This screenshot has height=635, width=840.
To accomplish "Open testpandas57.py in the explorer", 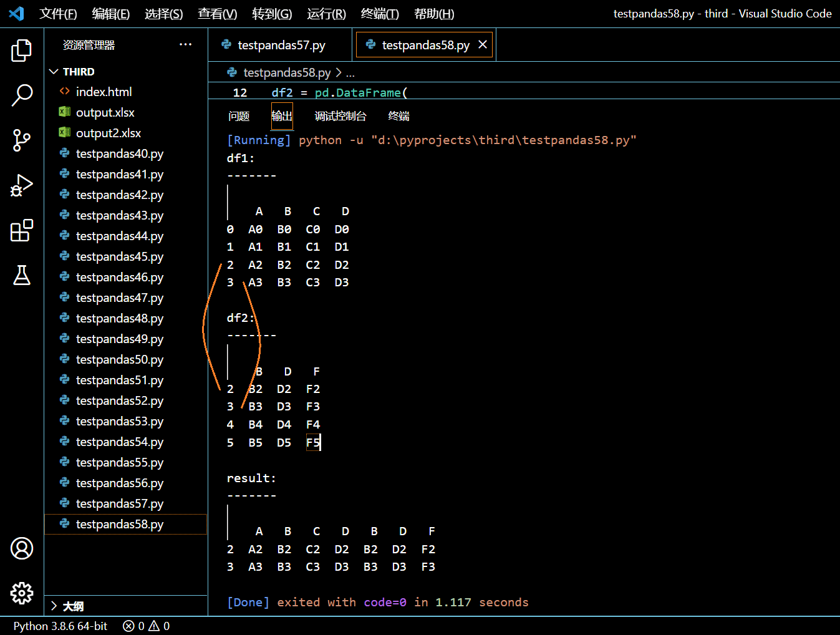I will tap(126, 503).
